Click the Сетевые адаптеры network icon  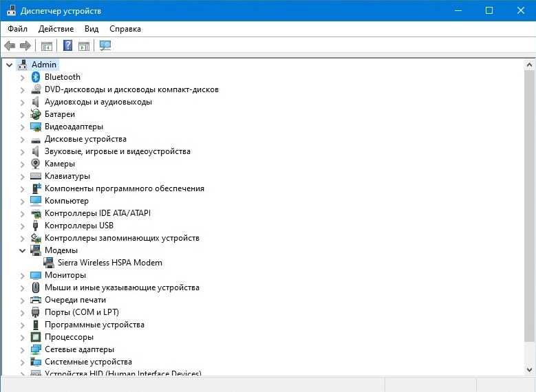point(36,349)
